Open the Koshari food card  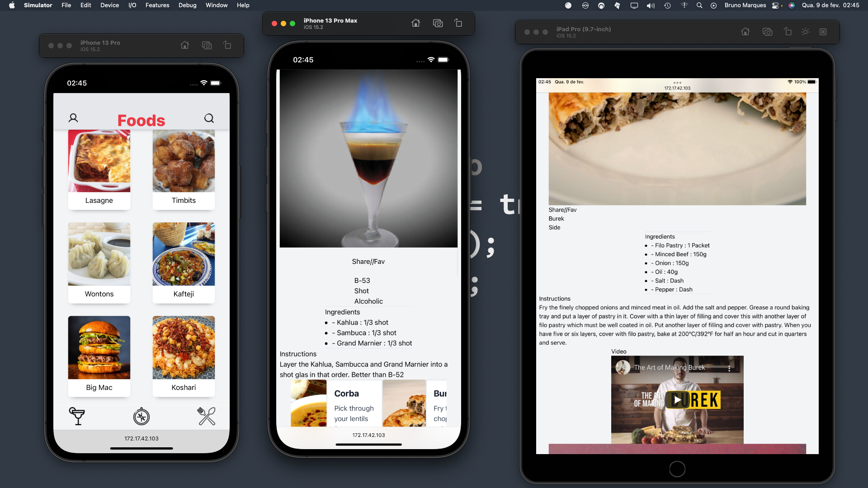(x=184, y=356)
